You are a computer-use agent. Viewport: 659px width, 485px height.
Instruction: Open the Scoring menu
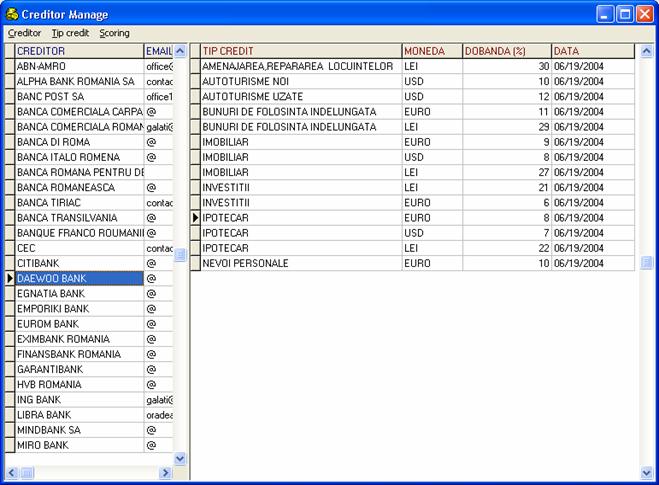tap(114, 33)
